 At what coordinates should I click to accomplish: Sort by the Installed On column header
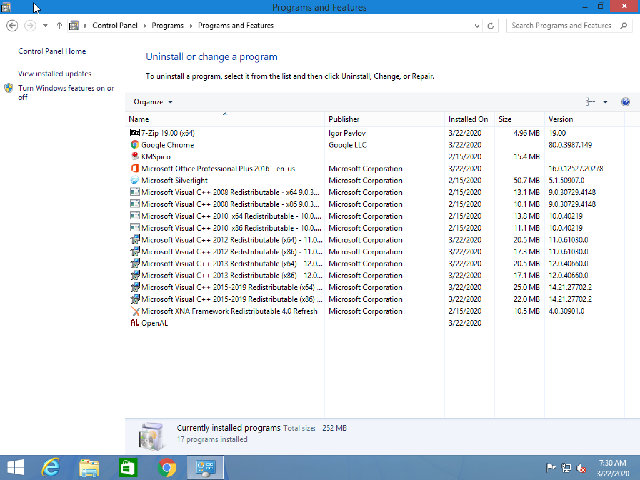pyautogui.click(x=469, y=119)
